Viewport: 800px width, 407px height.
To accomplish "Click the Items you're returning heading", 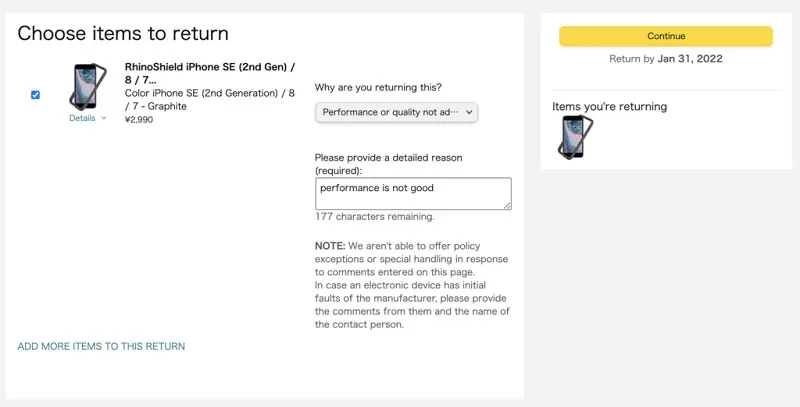I will 609,106.
